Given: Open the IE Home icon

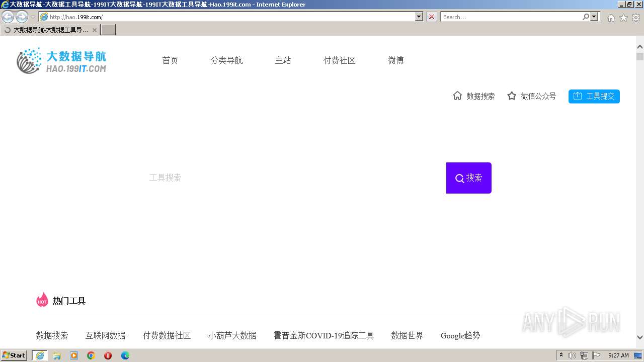Looking at the screenshot, I should tap(611, 18).
